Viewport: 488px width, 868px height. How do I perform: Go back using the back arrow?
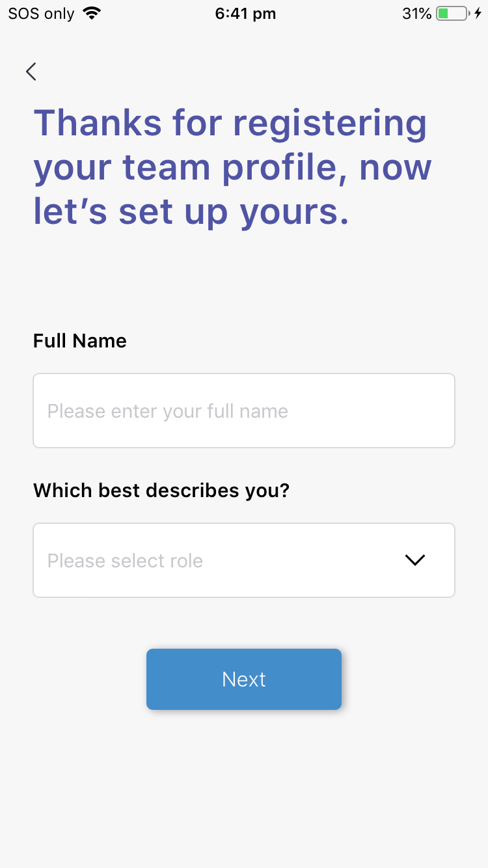pyautogui.click(x=31, y=72)
